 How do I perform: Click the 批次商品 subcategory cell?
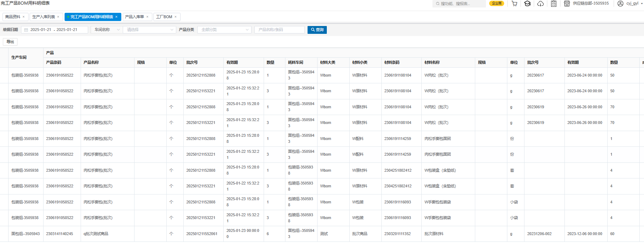tap(360, 234)
